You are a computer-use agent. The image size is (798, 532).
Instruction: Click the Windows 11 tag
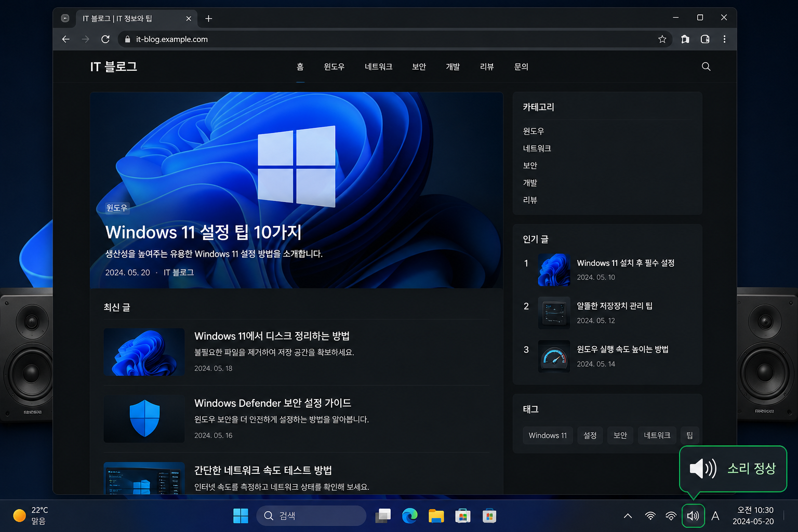pyautogui.click(x=548, y=435)
